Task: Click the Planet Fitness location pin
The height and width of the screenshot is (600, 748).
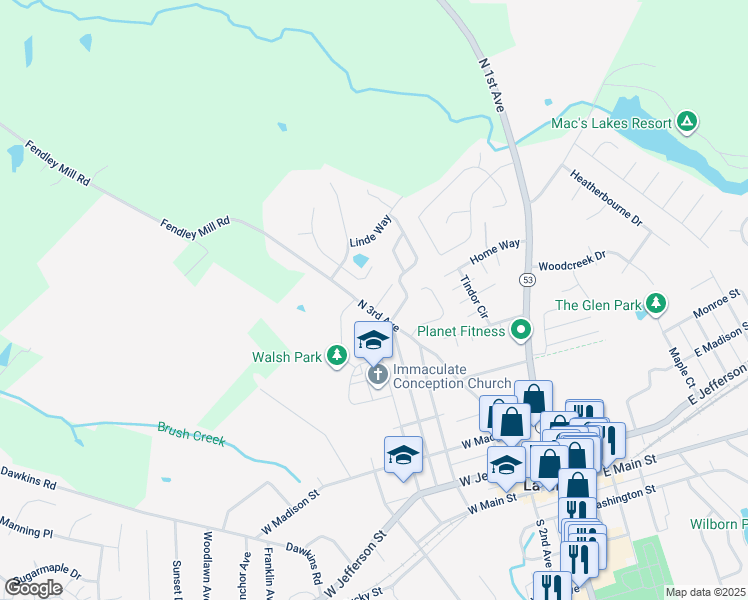Action: [521, 330]
